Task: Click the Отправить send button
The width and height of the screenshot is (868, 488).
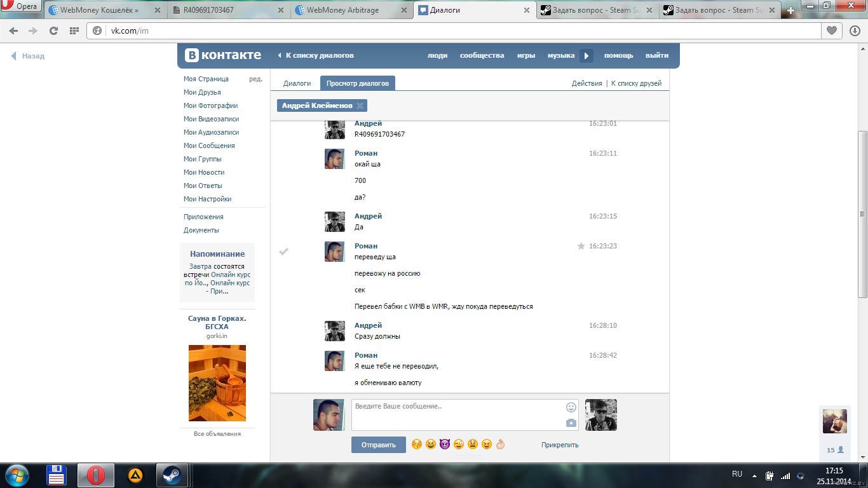Action: click(x=378, y=445)
